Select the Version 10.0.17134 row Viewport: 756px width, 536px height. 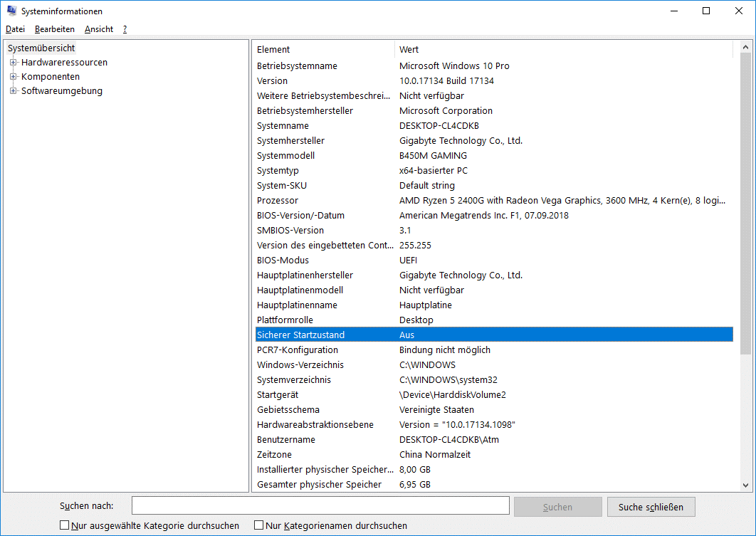tap(494, 81)
